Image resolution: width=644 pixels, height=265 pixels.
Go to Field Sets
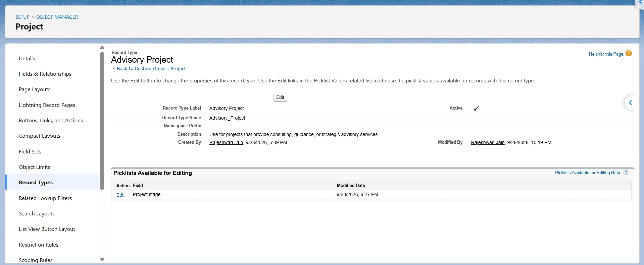[x=30, y=151]
